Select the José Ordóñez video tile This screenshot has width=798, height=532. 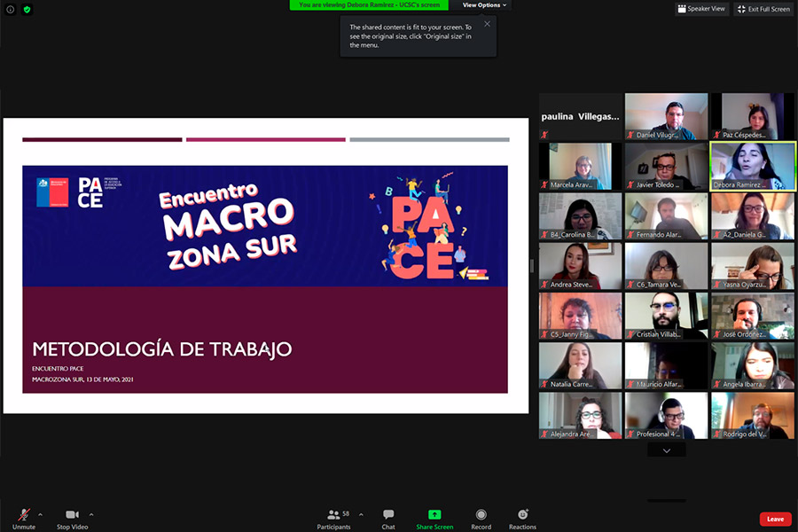(753, 316)
